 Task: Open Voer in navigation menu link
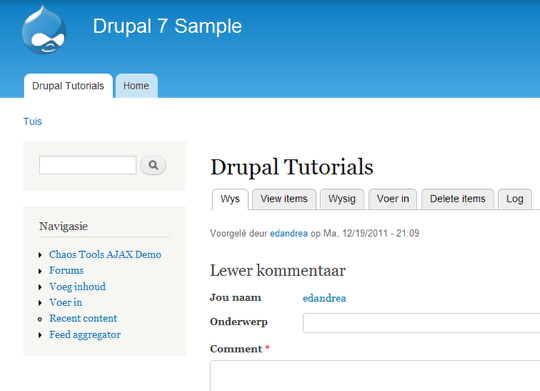66,302
